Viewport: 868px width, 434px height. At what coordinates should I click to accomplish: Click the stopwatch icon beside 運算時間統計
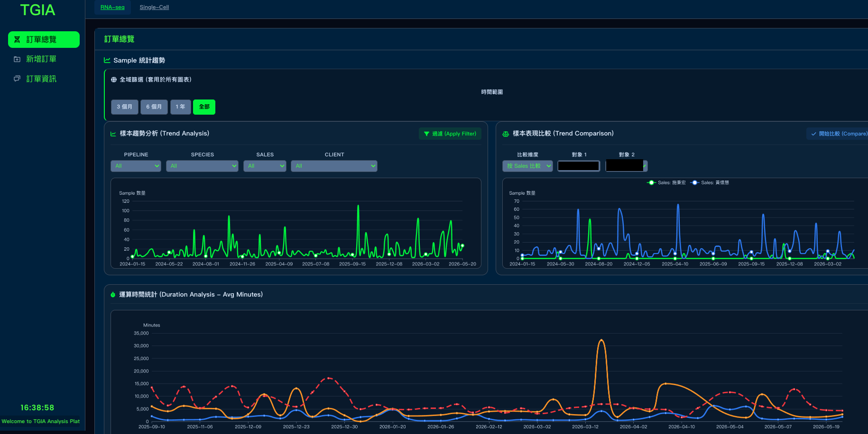click(113, 295)
